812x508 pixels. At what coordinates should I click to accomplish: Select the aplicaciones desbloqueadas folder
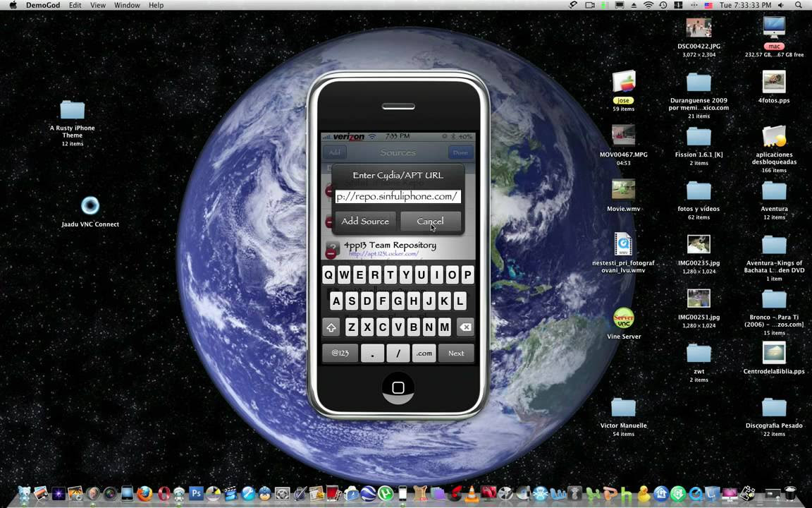(x=774, y=136)
